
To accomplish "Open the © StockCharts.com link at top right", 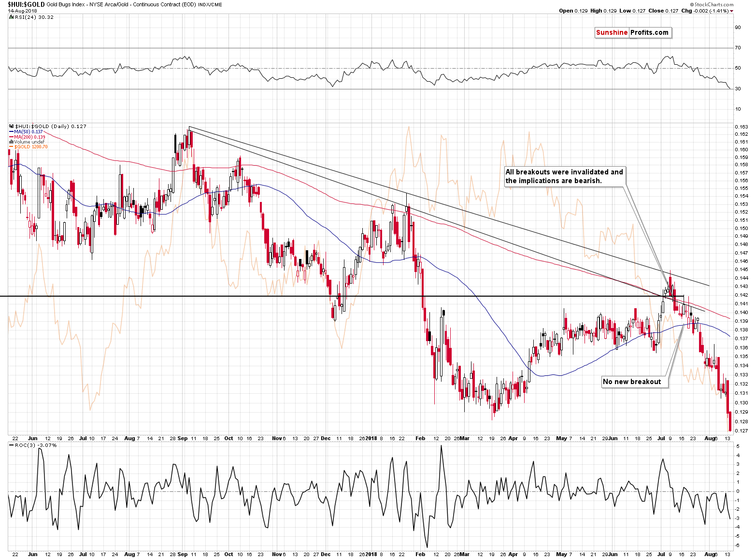I will pyautogui.click(x=712, y=4).
